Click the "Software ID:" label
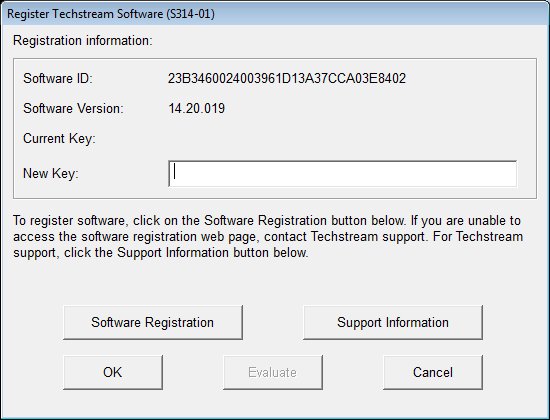 [58, 78]
